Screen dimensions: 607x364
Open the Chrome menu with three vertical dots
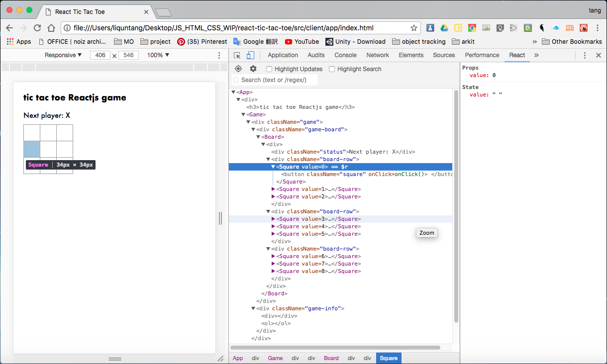tap(597, 28)
